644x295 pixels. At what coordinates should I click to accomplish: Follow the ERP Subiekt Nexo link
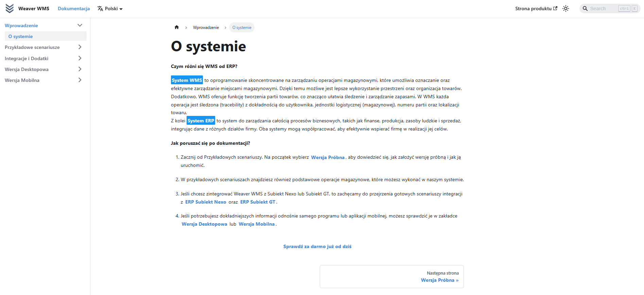click(x=206, y=202)
